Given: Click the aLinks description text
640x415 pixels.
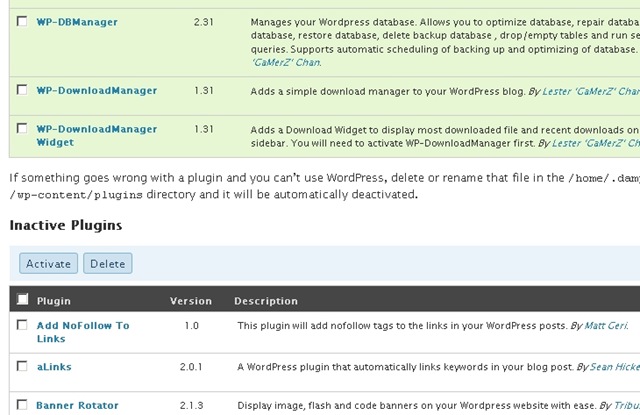Looking at the screenshot, I should 405,367.
